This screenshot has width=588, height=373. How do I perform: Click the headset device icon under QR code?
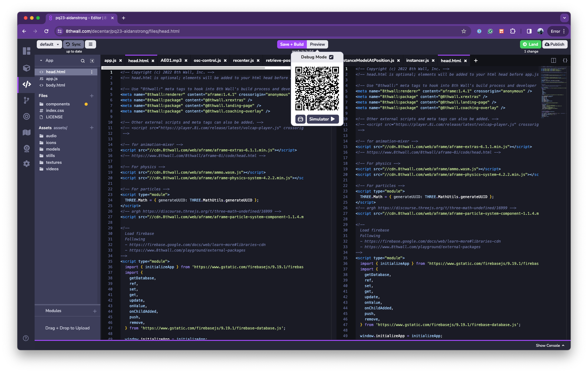click(x=300, y=119)
